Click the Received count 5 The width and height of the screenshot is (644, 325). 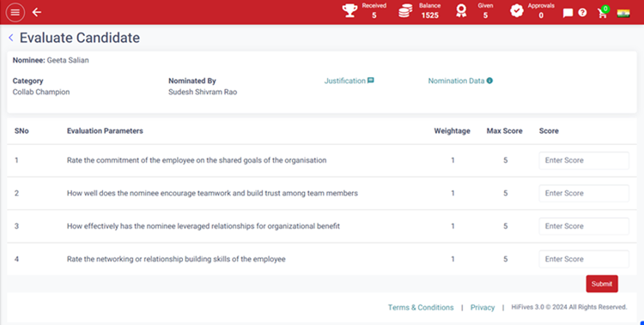[x=374, y=15]
